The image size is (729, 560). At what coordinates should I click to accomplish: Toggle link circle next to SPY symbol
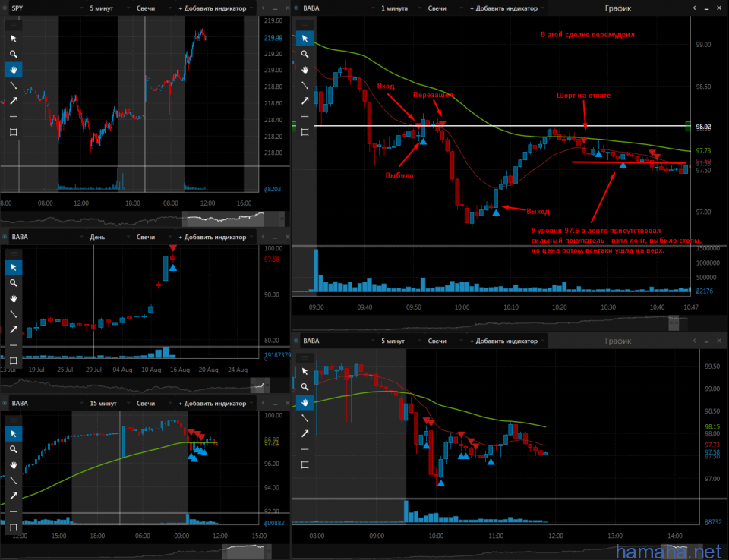5,8
